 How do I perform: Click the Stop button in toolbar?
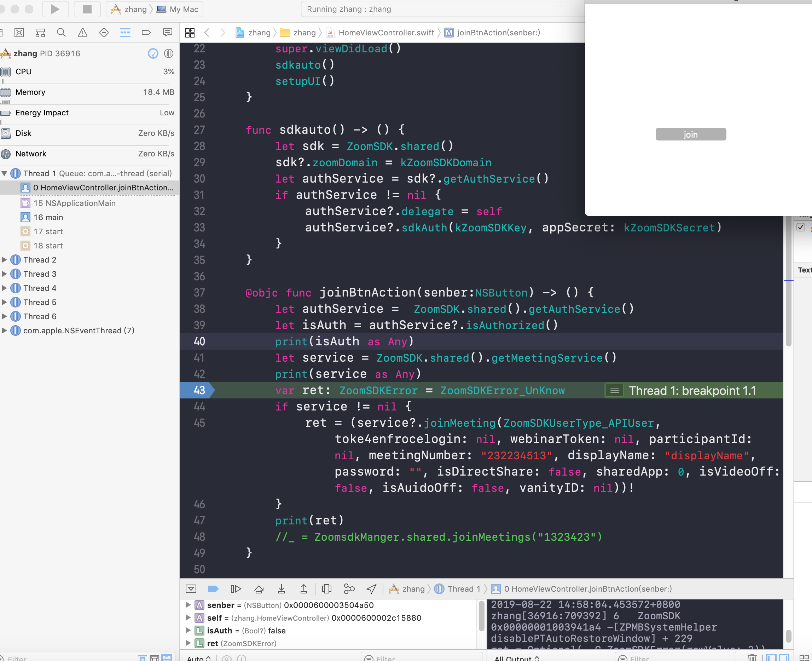87,9
